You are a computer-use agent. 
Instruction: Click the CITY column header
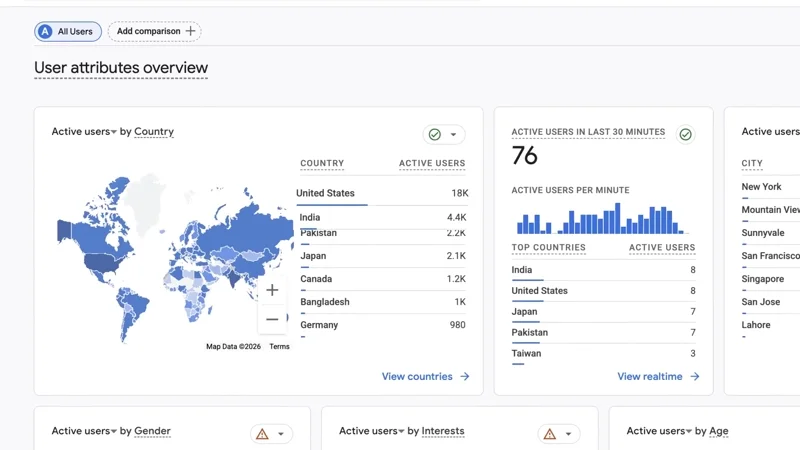(x=752, y=163)
